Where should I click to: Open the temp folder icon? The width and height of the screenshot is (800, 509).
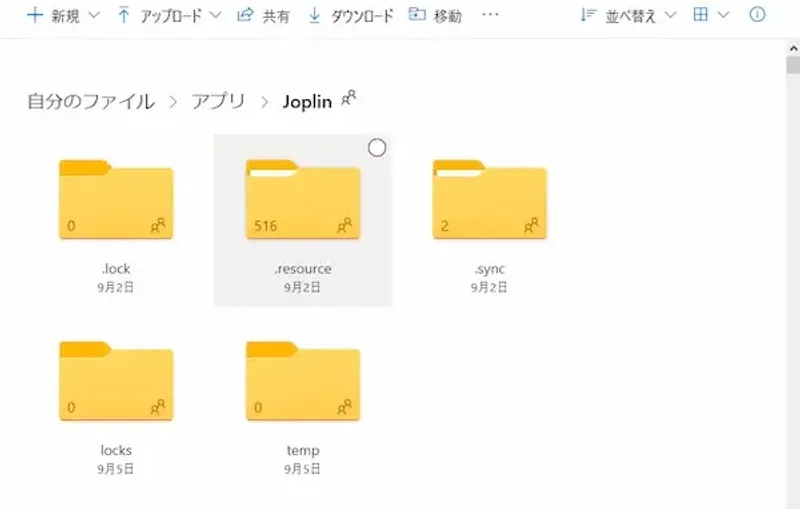tap(302, 382)
